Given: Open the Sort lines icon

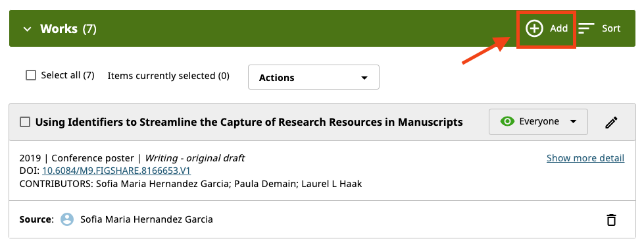Looking at the screenshot, I should (587, 28).
